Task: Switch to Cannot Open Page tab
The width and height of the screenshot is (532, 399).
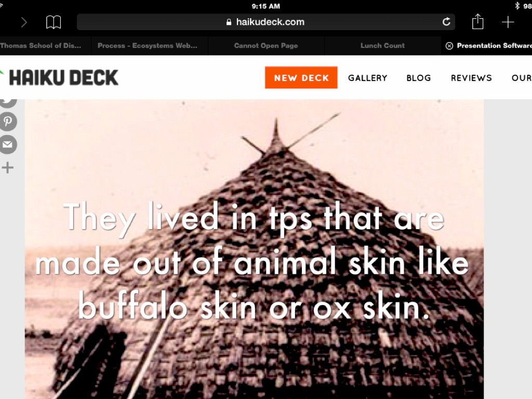Action: pos(265,46)
